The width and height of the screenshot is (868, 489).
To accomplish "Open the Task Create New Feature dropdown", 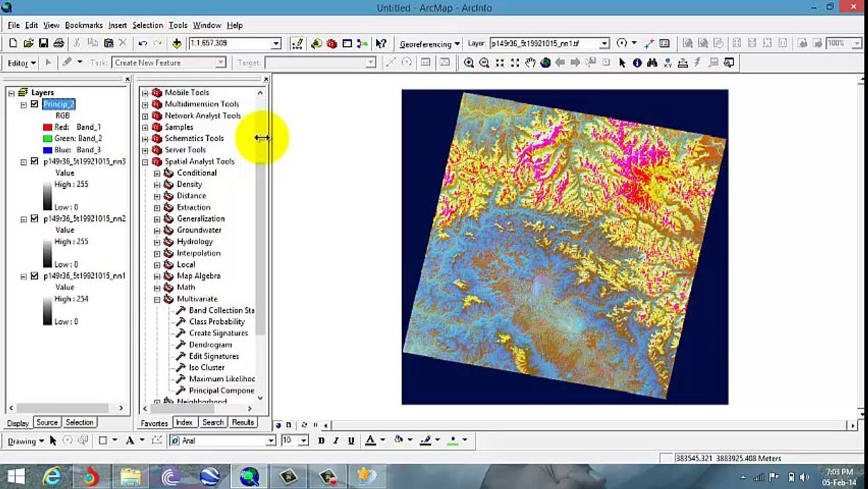I will pos(221,62).
